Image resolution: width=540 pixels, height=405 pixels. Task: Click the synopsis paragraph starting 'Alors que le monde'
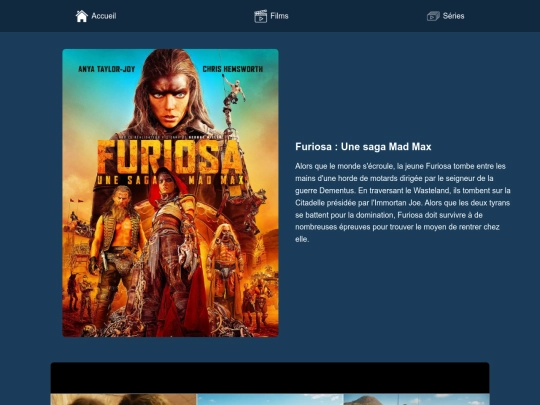click(x=403, y=202)
